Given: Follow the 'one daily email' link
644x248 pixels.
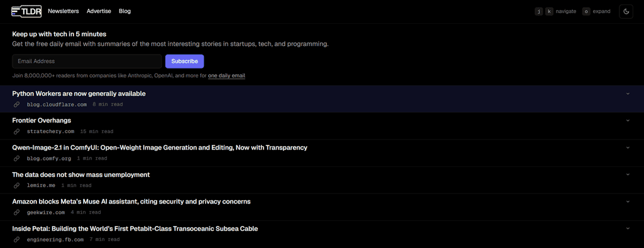Looking at the screenshot, I should click(226, 76).
